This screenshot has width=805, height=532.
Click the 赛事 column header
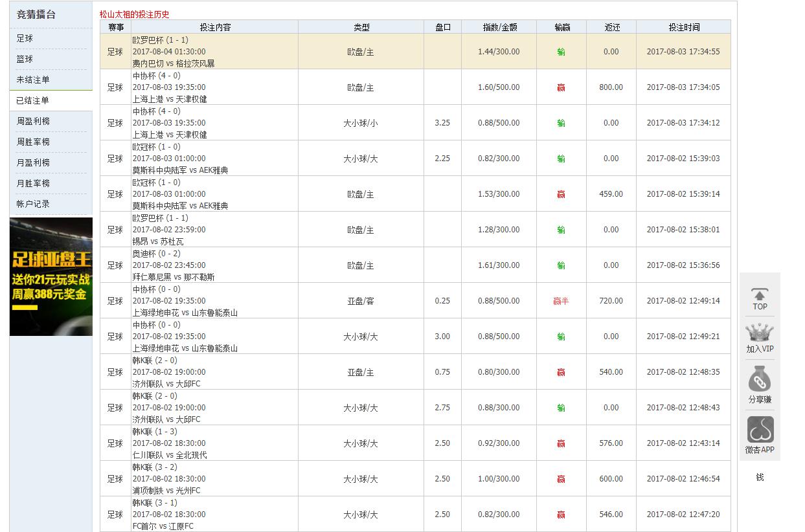click(116, 27)
